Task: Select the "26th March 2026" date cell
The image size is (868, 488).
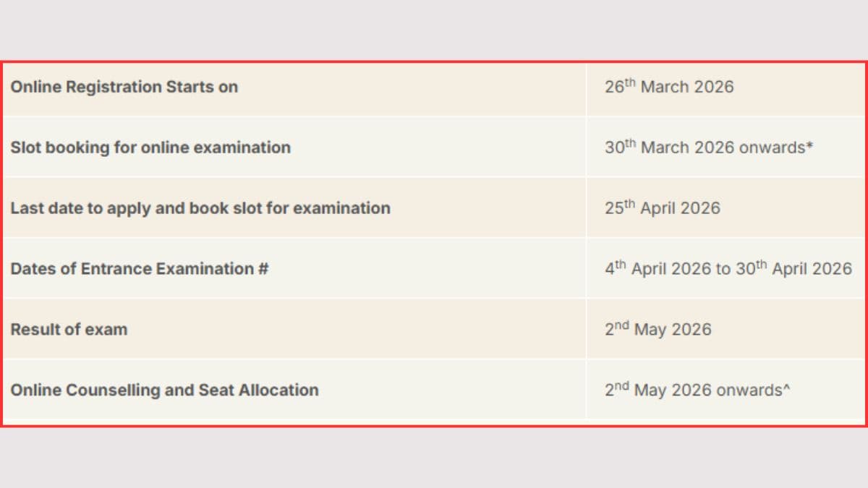Action: tap(669, 87)
